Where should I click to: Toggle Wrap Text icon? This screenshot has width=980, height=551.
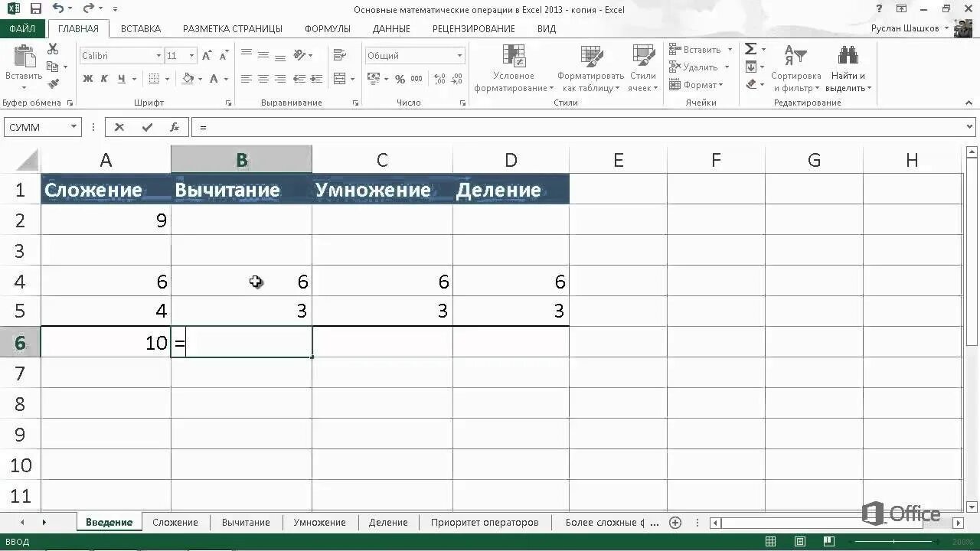pos(340,55)
